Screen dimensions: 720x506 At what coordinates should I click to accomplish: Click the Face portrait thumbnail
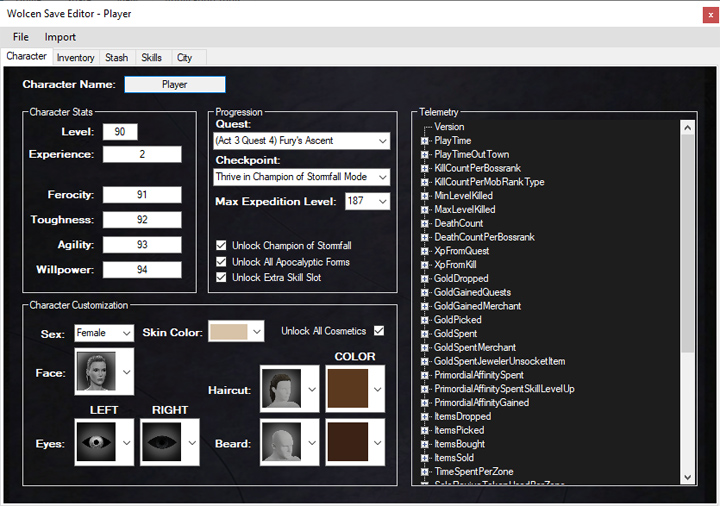pyautogui.click(x=96, y=372)
